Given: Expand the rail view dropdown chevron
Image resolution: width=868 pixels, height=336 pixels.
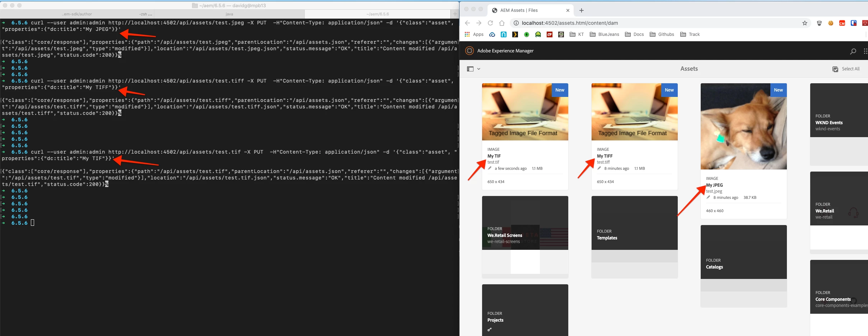Looking at the screenshot, I should pos(479,69).
